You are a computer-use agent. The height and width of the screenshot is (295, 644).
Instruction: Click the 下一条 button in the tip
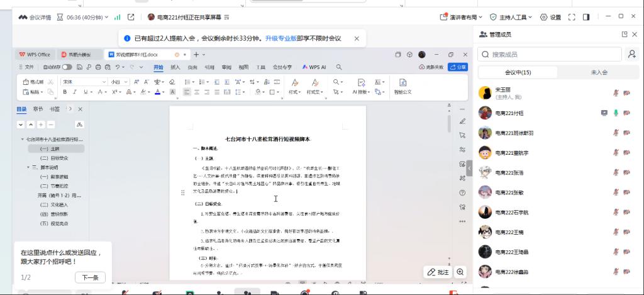90,277
